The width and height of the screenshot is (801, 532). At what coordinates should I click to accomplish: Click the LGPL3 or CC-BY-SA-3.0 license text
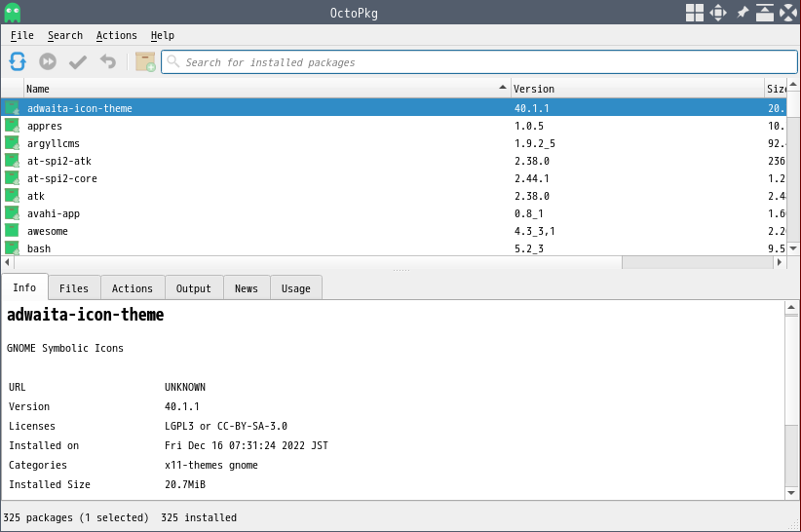pos(226,426)
